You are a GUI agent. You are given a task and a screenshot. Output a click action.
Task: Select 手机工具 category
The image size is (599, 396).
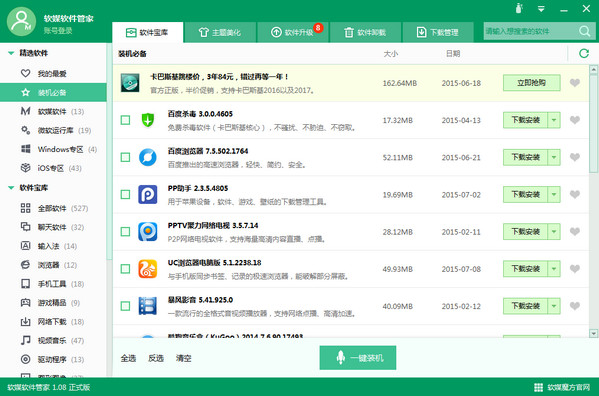[x=53, y=284]
